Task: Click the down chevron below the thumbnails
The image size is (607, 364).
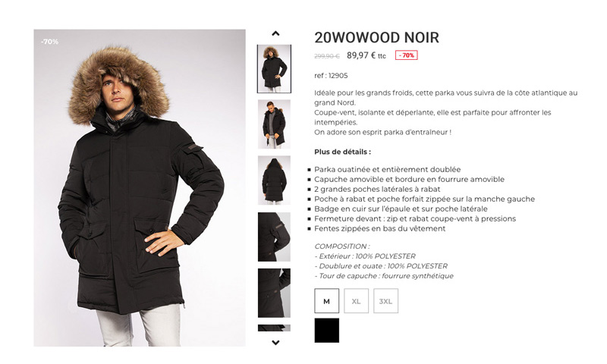Action: click(x=275, y=342)
